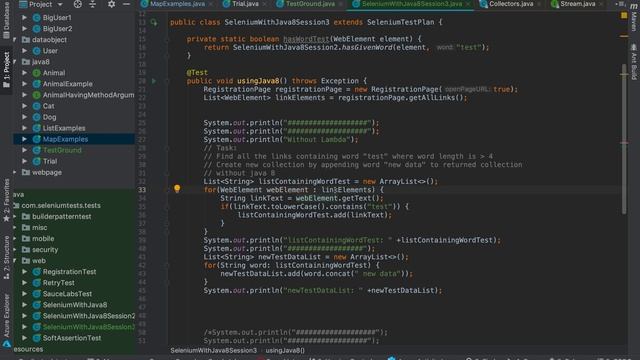
Task: Select SeleniumWithJava8Session3.java tab
Action: [411, 4]
